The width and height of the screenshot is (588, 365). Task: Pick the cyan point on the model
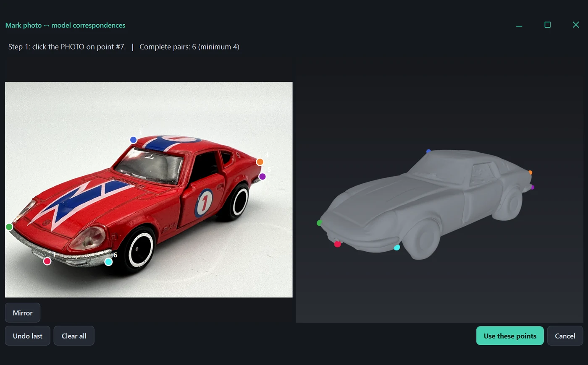397,248
